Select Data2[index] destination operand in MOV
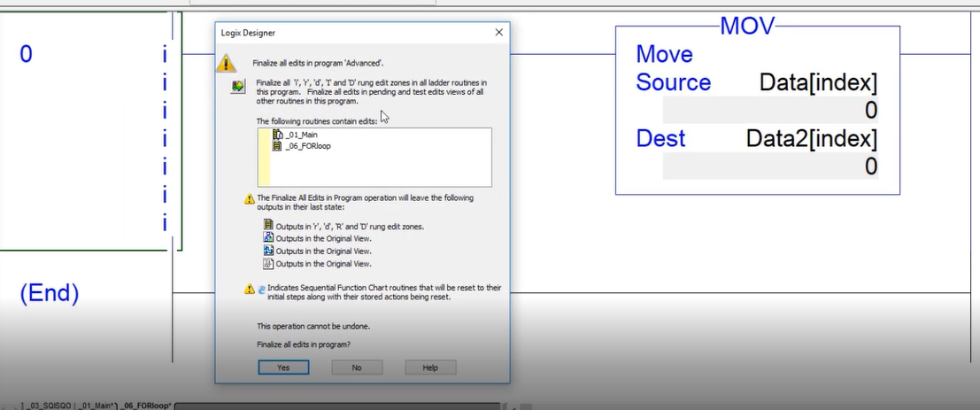 pyautogui.click(x=811, y=139)
